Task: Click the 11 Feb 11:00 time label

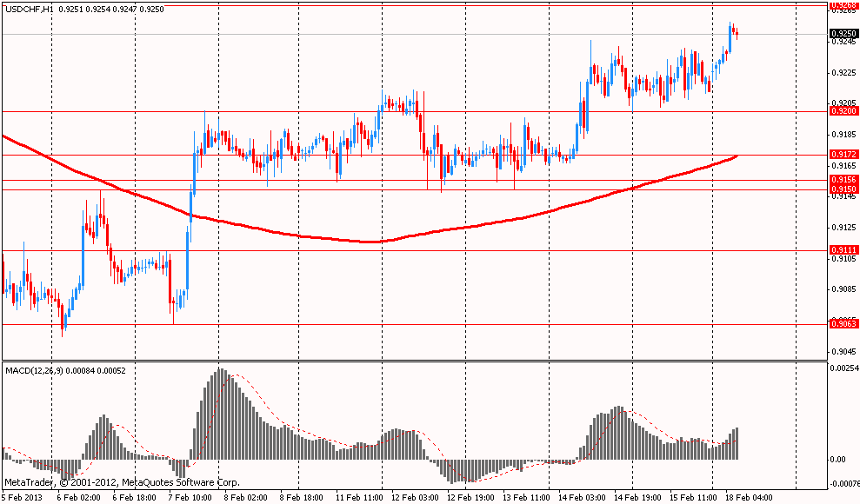Action: coord(360,497)
